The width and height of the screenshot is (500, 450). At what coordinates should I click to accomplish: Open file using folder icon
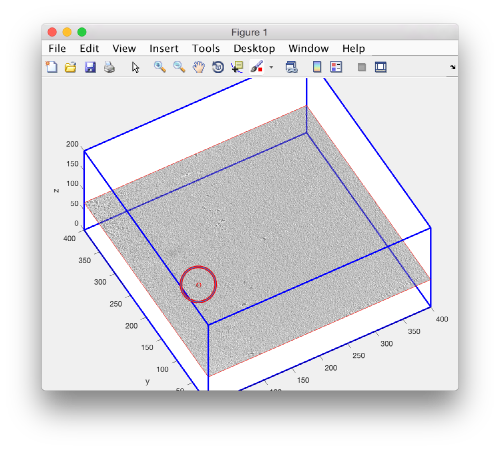[x=70, y=67]
